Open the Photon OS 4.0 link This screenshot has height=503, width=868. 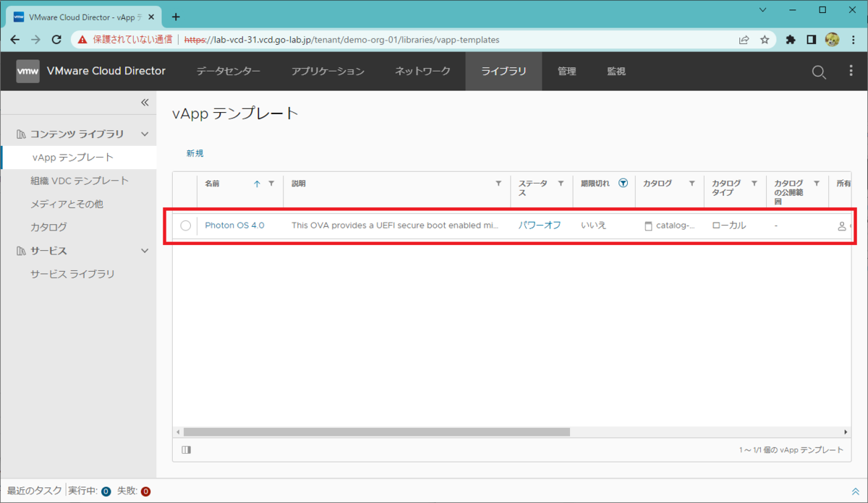tap(234, 225)
